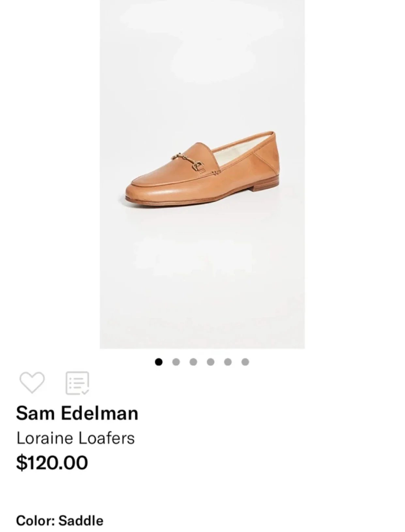405x532 pixels.
Task: Show the fifth carousel image dot
Action: pos(228,362)
